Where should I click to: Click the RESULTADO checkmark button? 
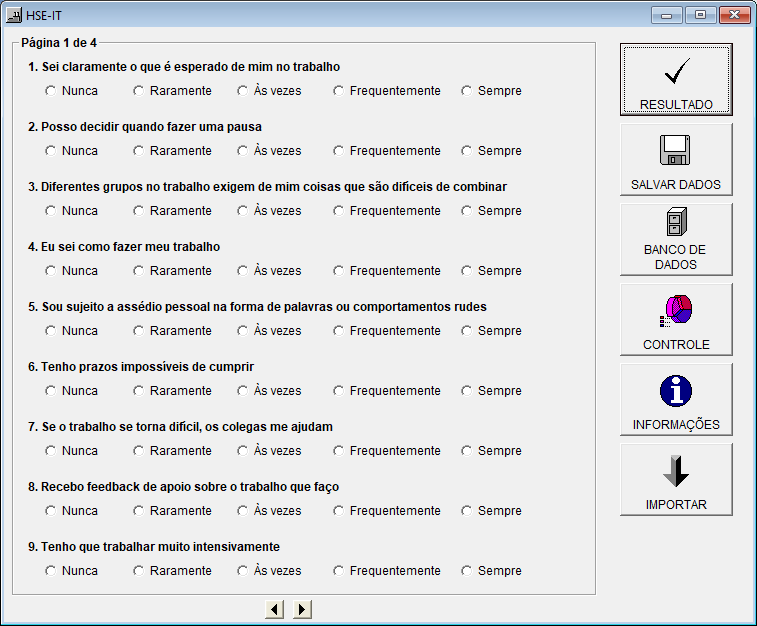click(x=676, y=79)
